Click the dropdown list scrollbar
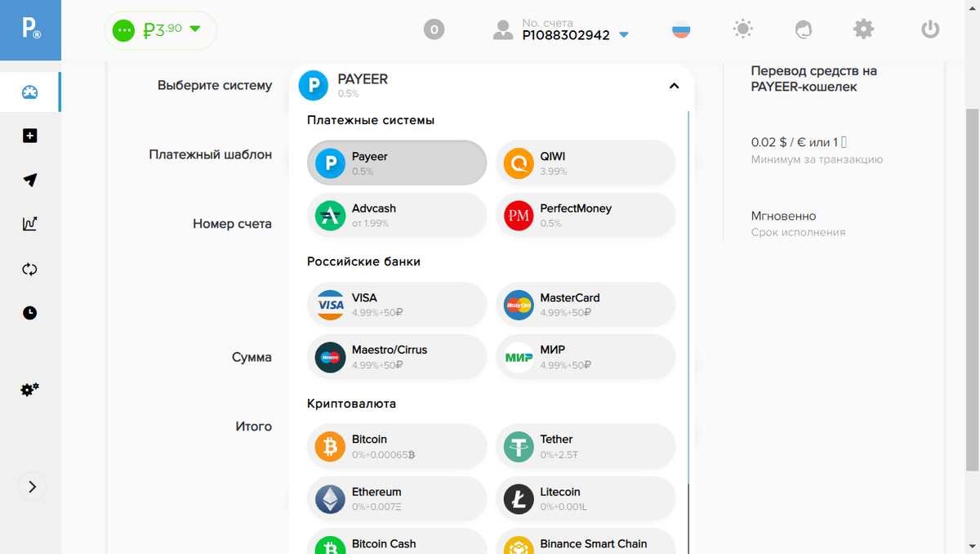The image size is (980, 554). click(x=688, y=297)
